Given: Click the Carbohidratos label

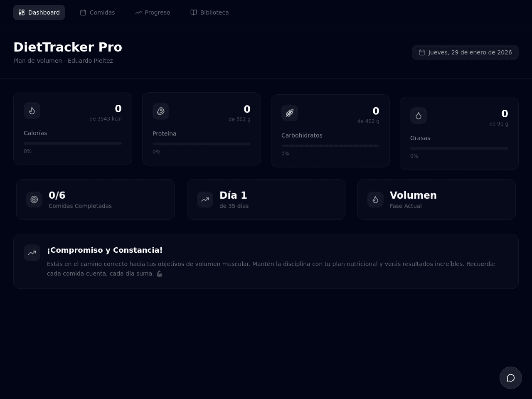Looking at the screenshot, I should click(x=302, y=135).
